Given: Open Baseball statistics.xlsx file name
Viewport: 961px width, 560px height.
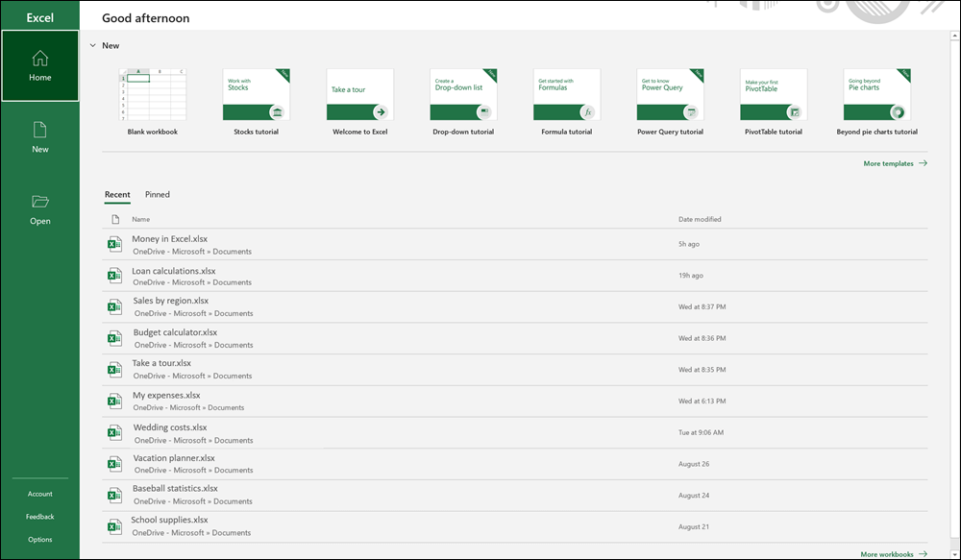Looking at the screenshot, I should point(175,489).
